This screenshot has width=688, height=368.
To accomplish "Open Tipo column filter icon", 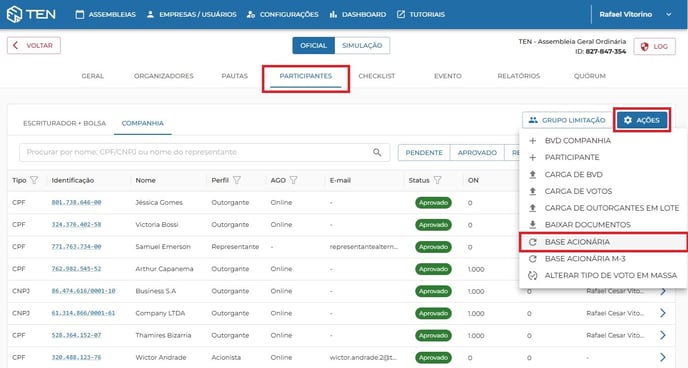I will [34, 180].
